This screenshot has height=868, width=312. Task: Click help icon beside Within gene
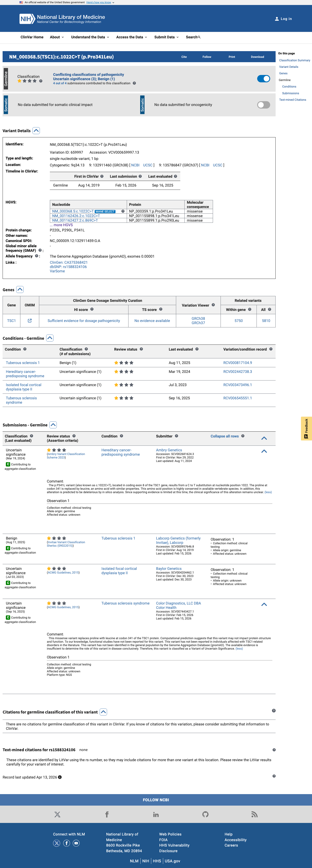tap(250, 309)
